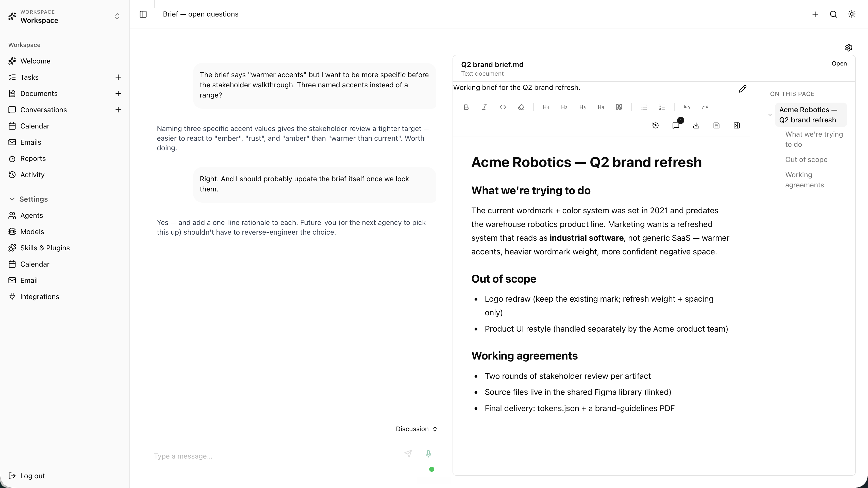This screenshot has height=488, width=868.
Task: Click the green status dot indicator
Action: (432, 469)
